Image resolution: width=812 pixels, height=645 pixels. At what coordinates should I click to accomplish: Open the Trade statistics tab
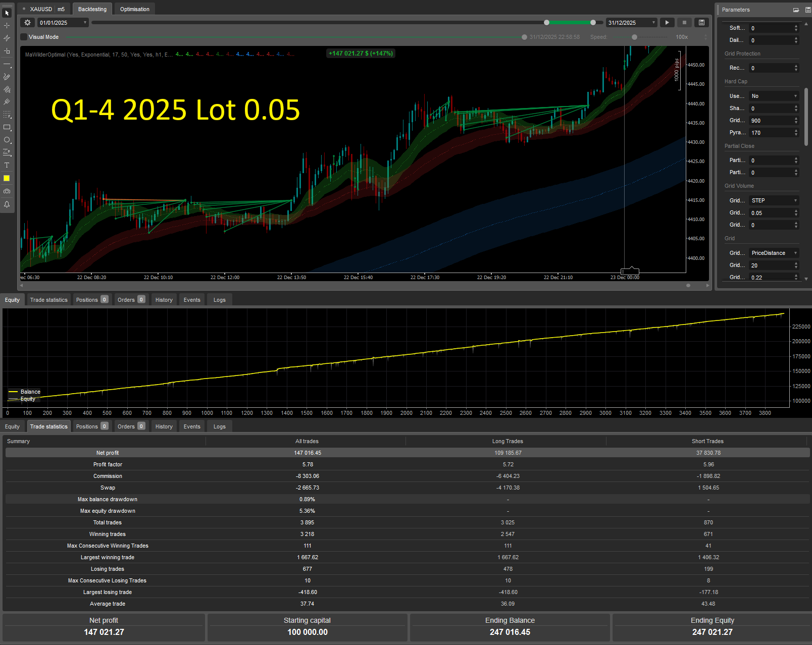click(x=48, y=426)
